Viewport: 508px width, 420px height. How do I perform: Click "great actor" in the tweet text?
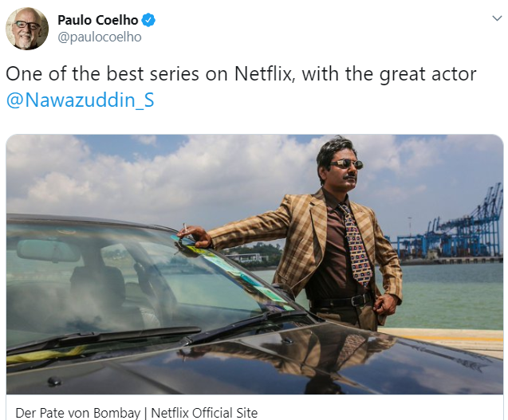click(x=427, y=74)
